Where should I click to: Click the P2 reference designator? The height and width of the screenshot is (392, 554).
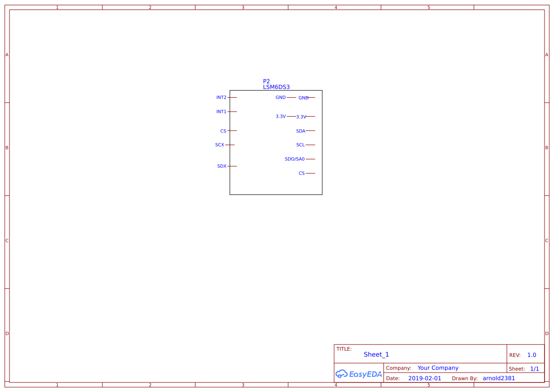coord(266,81)
